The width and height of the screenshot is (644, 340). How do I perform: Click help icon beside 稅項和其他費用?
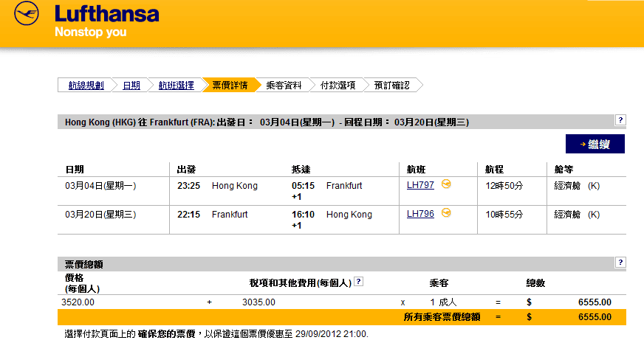click(358, 281)
